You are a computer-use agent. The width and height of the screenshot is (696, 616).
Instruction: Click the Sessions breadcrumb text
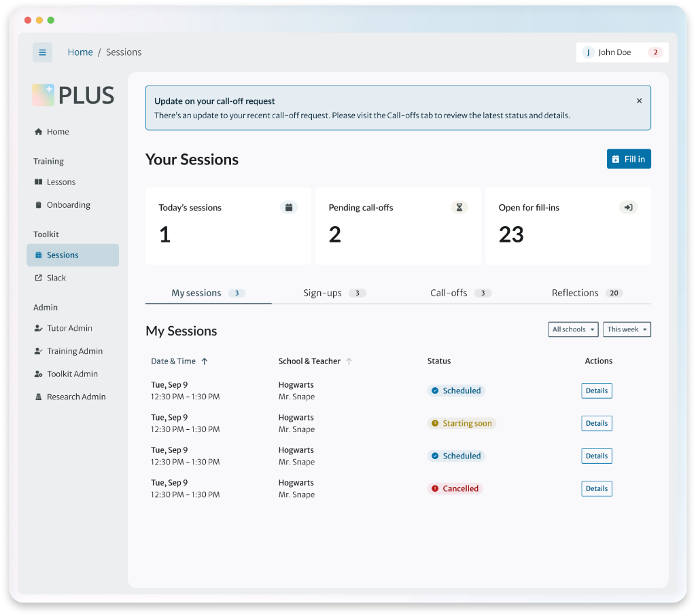coord(124,52)
